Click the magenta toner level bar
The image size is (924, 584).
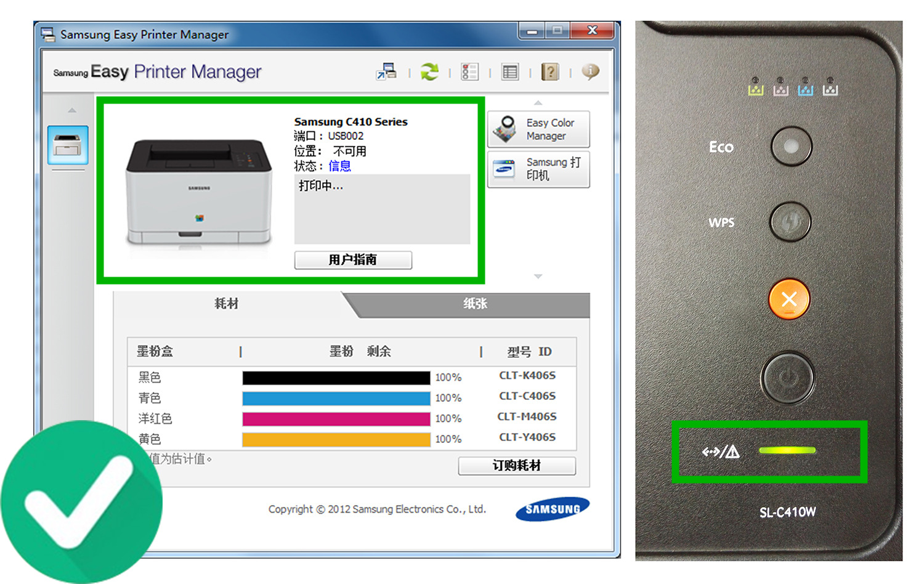pyautogui.click(x=336, y=419)
